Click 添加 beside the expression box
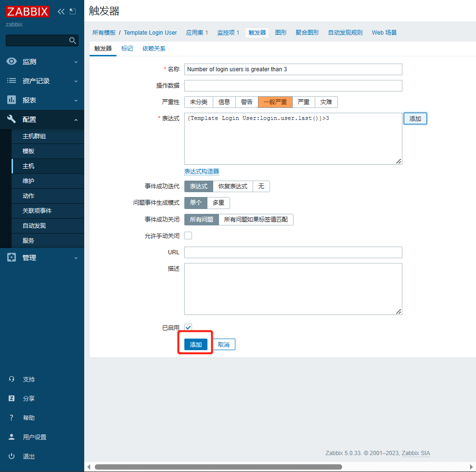This screenshot has width=476, height=472. click(x=415, y=118)
